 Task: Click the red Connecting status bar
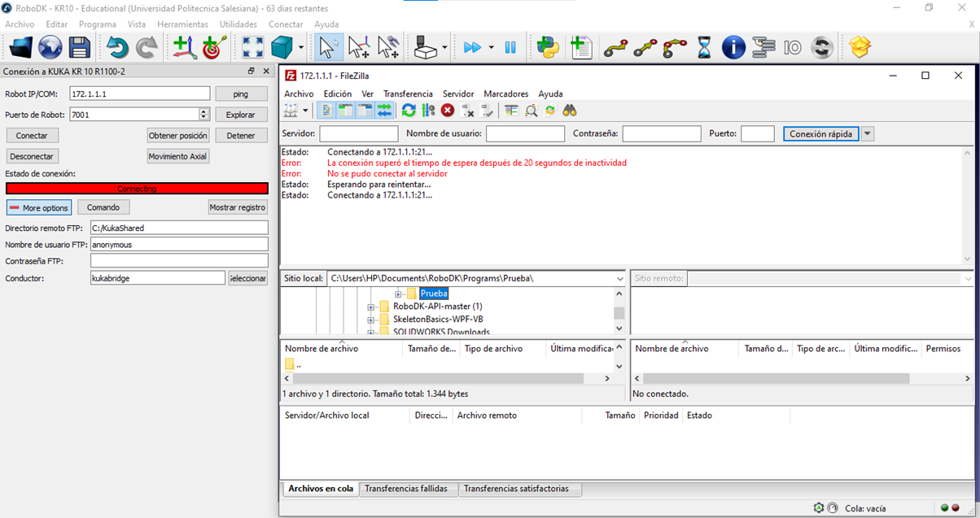pyautogui.click(x=137, y=189)
